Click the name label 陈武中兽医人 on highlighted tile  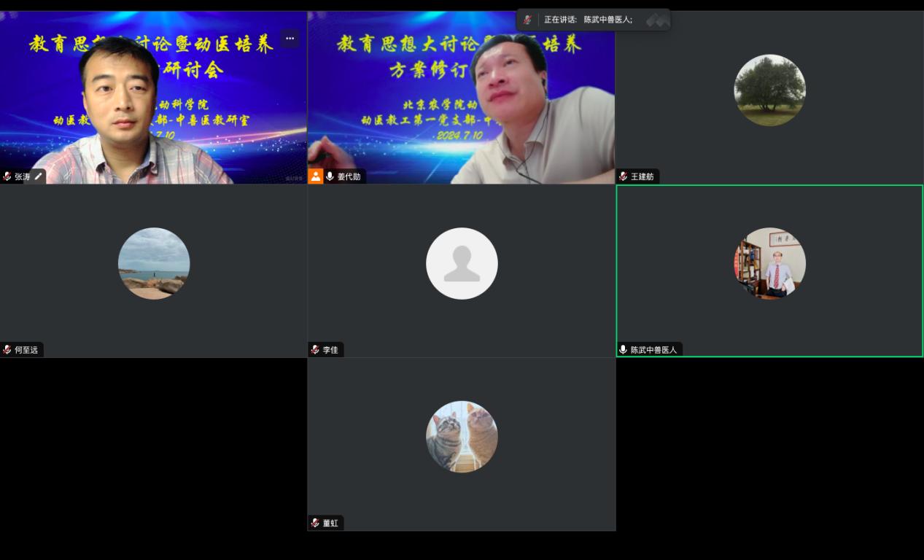coord(654,350)
